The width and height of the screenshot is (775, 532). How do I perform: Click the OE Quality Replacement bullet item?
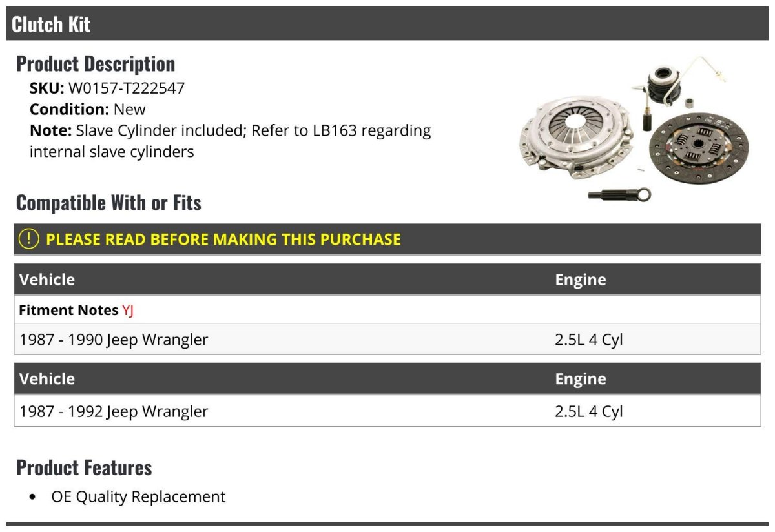(x=138, y=496)
